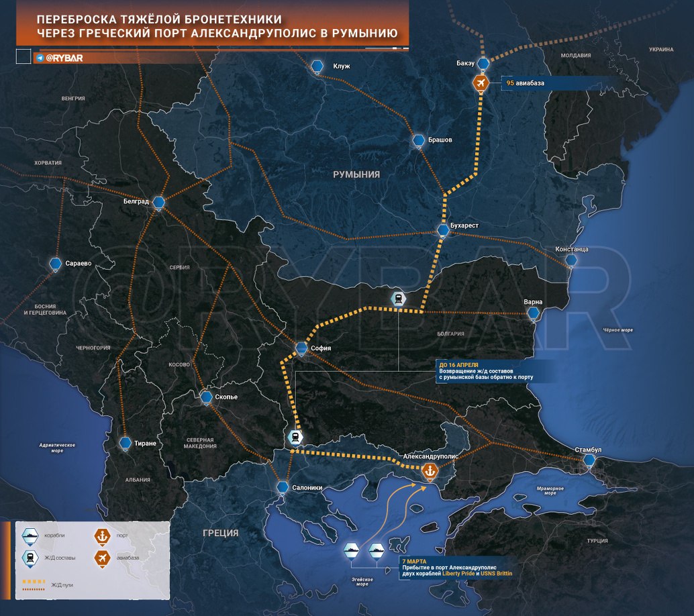Click the ships (корабли) icon in the legend
The image size is (694, 616).
coord(30,535)
